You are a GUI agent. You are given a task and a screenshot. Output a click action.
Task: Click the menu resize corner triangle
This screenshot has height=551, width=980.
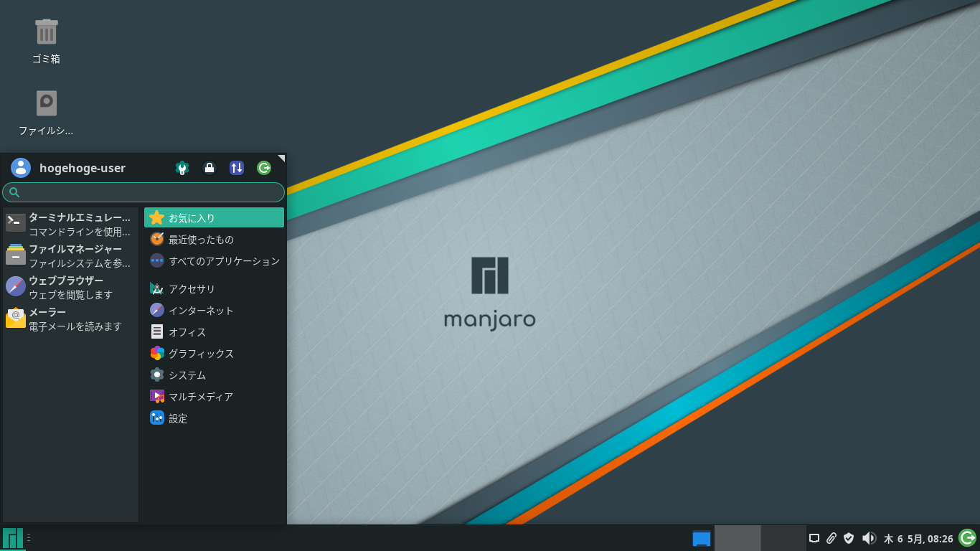282,157
